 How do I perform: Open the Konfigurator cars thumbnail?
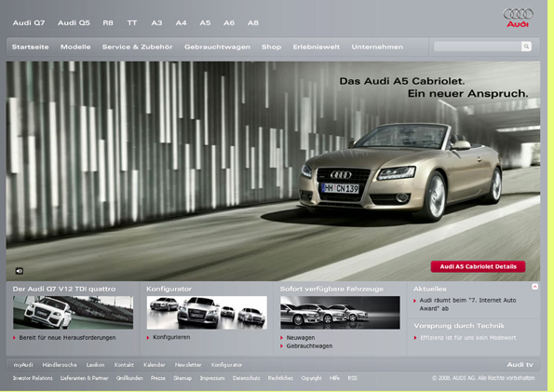pos(207,313)
